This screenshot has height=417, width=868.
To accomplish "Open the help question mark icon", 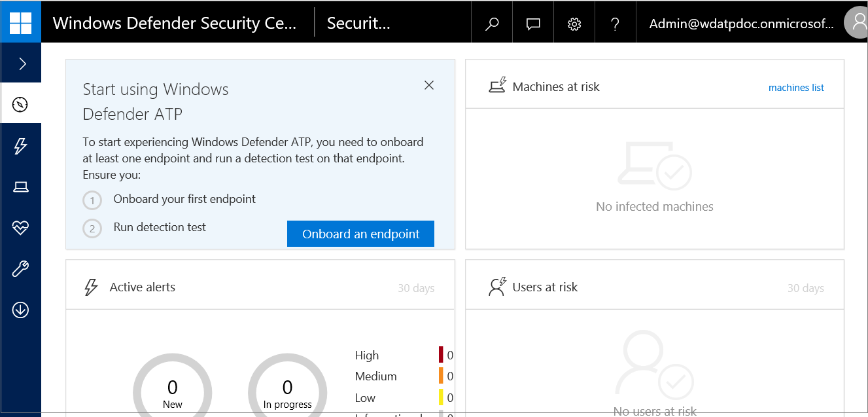I will [615, 24].
